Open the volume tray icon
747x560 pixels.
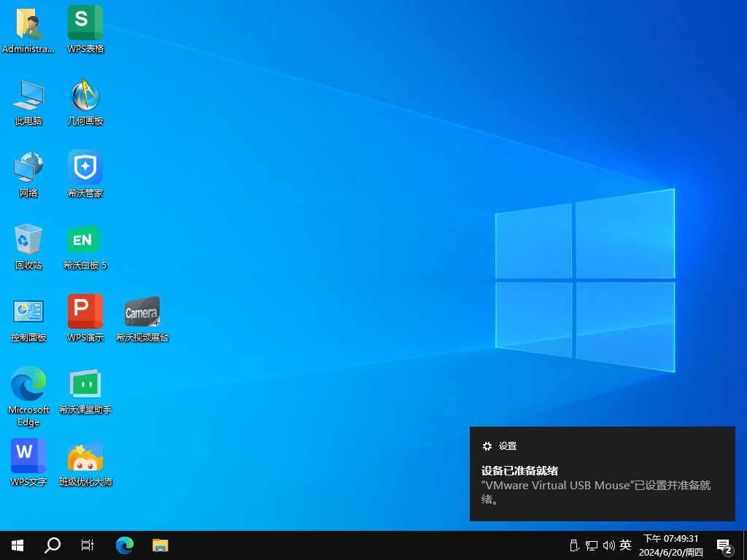608,545
